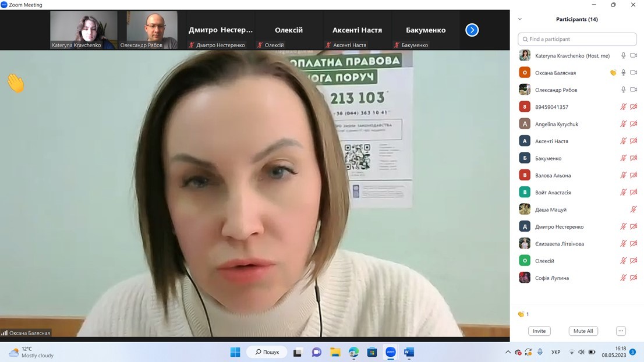Click Олександр Рябов's microphone icon
Screen dimensions: 644x362
623,90
